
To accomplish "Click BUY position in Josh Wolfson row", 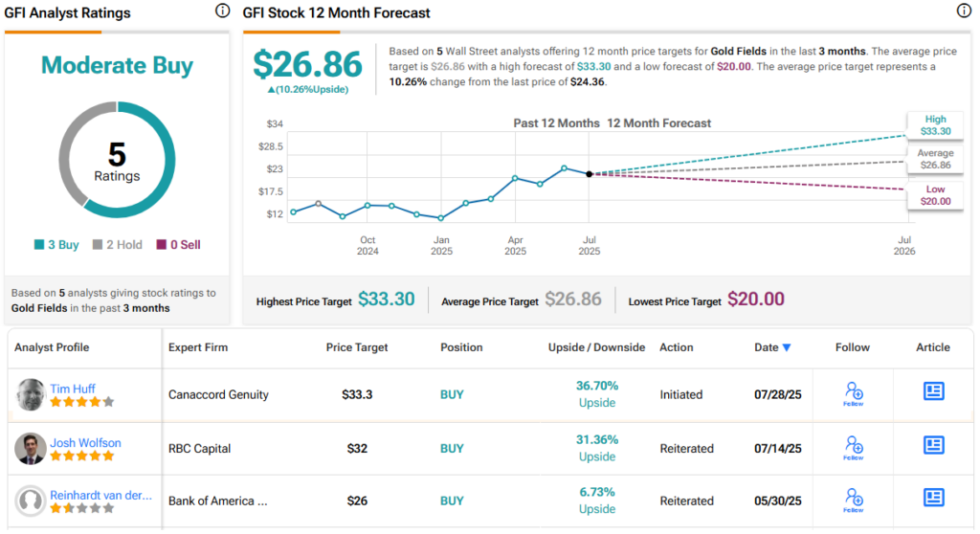I will [x=452, y=448].
